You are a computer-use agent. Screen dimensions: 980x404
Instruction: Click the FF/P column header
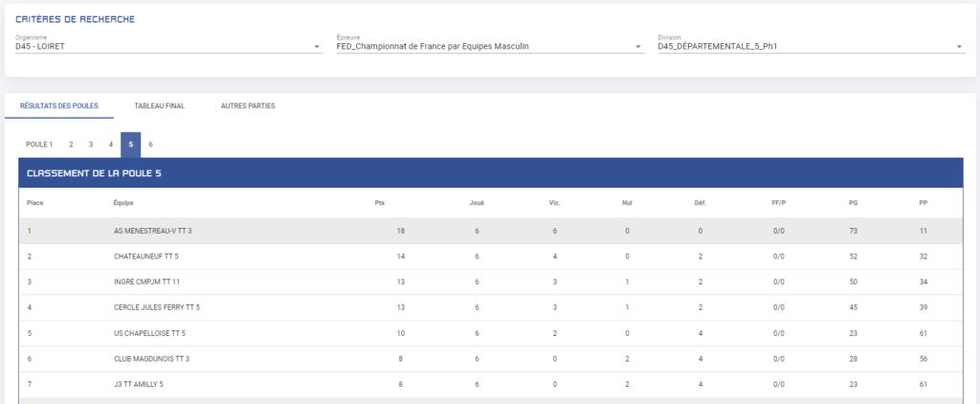pyautogui.click(x=778, y=203)
